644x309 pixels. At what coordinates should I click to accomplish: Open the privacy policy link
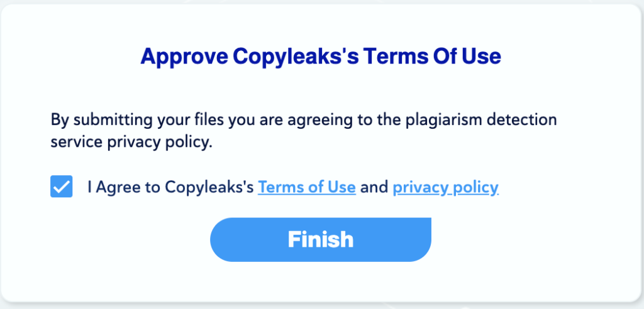tap(445, 187)
